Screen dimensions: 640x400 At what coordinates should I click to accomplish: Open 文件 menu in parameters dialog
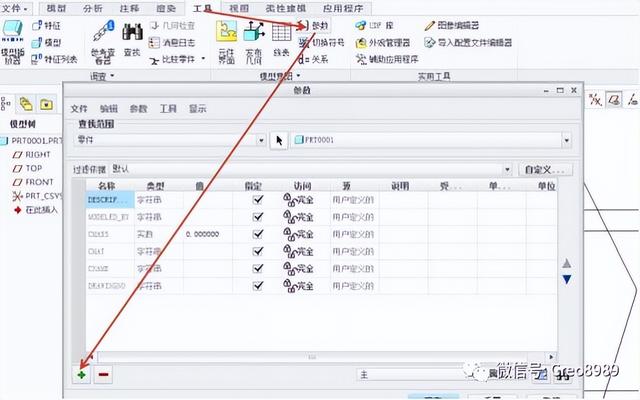point(79,109)
